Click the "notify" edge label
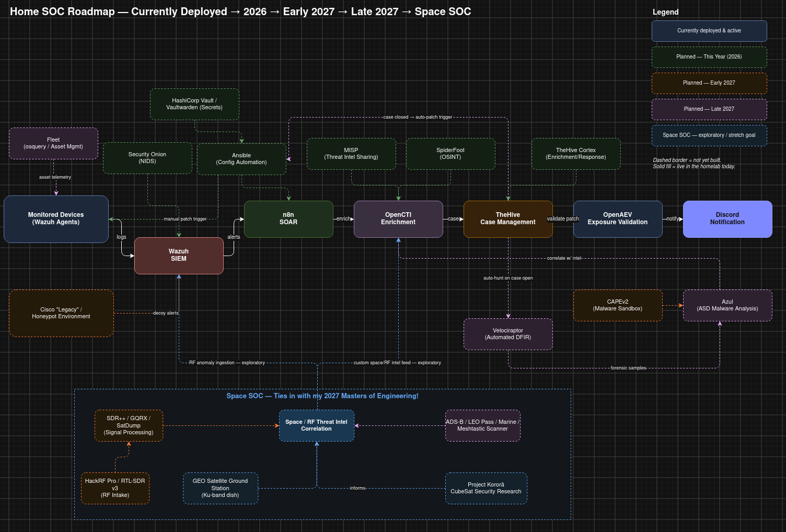The image size is (786, 532). (673, 219)
